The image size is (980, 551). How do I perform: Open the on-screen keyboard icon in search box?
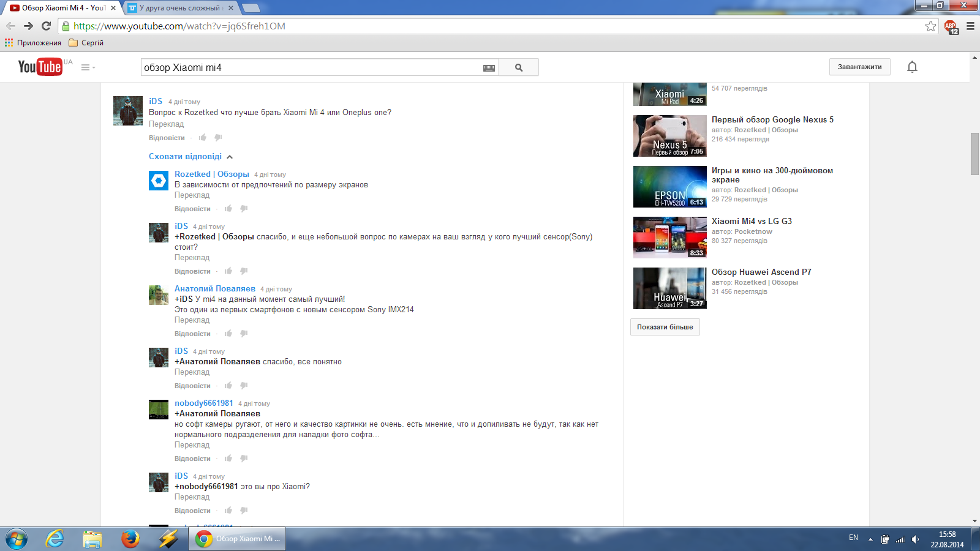(489, 68)
